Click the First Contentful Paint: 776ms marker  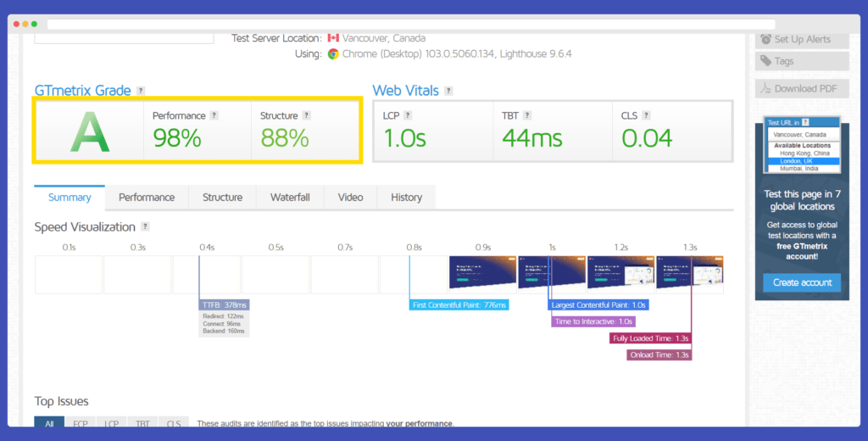459,304
